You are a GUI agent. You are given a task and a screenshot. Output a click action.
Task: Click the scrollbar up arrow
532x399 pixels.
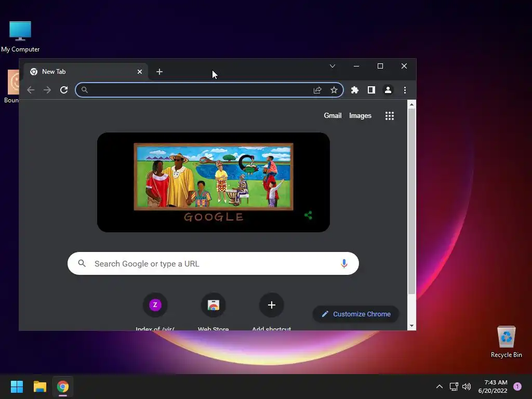click(x=411, y=104)
